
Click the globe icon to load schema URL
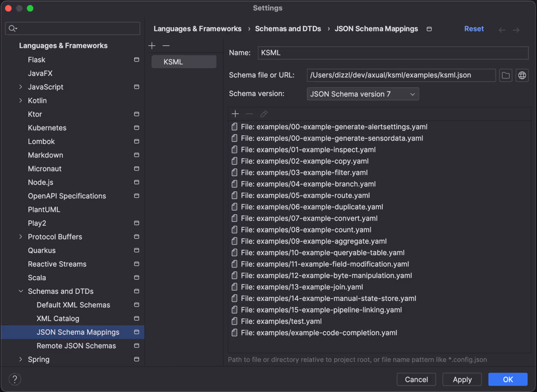pyautogui.click(x=522, y=75)
